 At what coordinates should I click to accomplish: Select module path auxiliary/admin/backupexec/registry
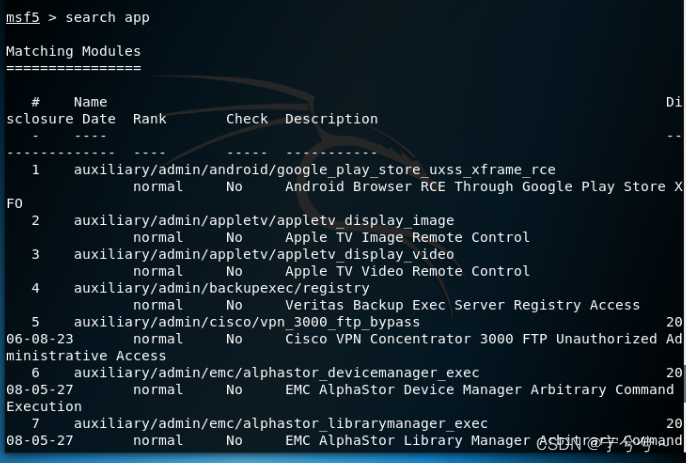[x=221, y=288]
